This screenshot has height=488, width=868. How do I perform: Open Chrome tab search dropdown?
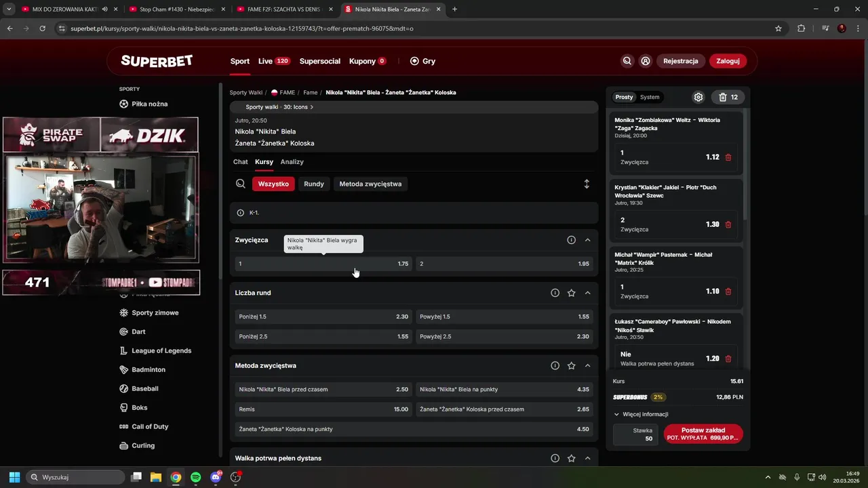[x=9, y=9]
